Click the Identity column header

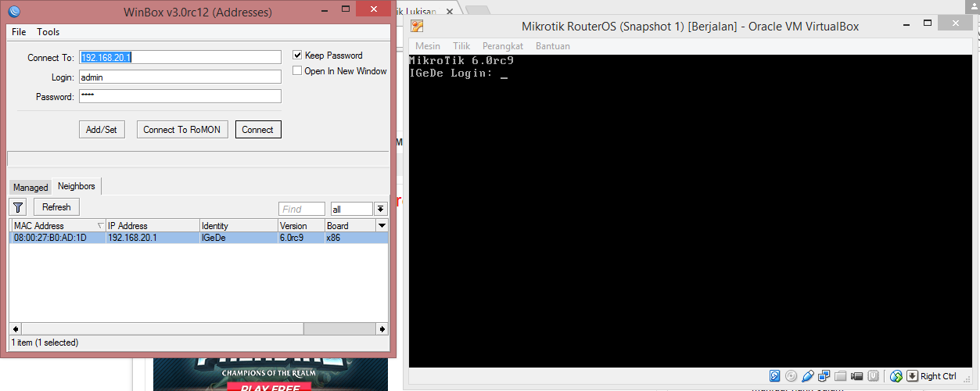(x=239, y=225)
